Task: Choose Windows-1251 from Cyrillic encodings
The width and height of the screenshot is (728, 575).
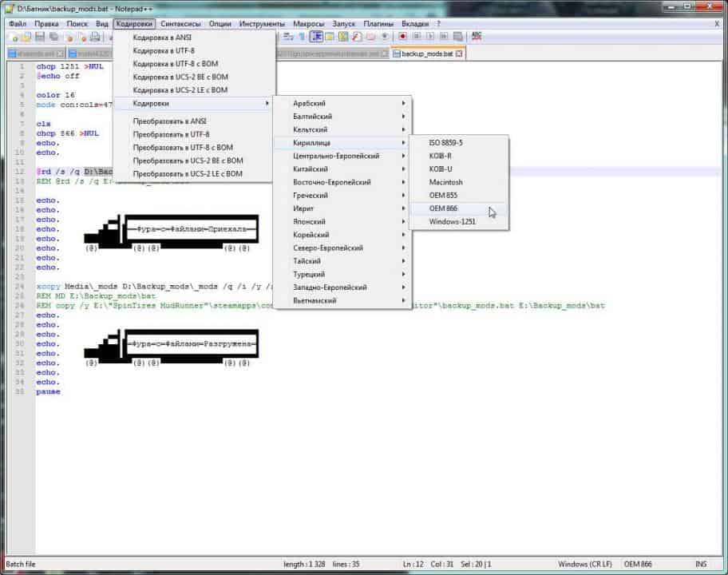Action: 452,222
